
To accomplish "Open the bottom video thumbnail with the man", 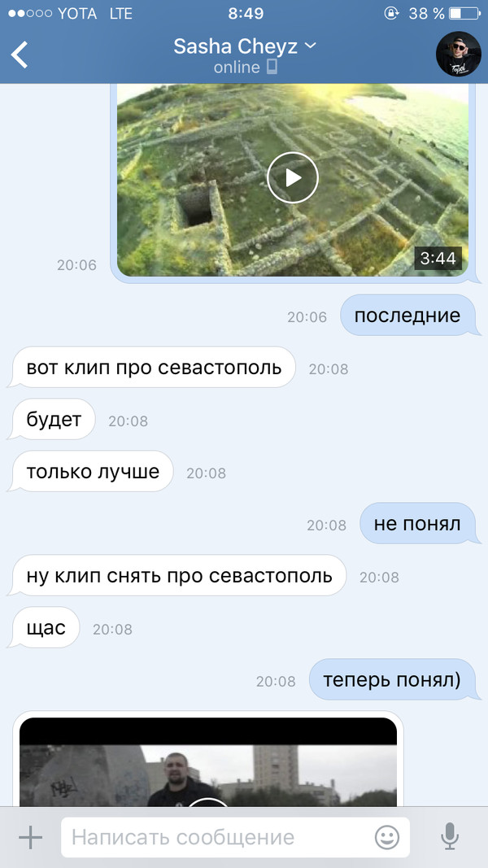I will [208, 761].
